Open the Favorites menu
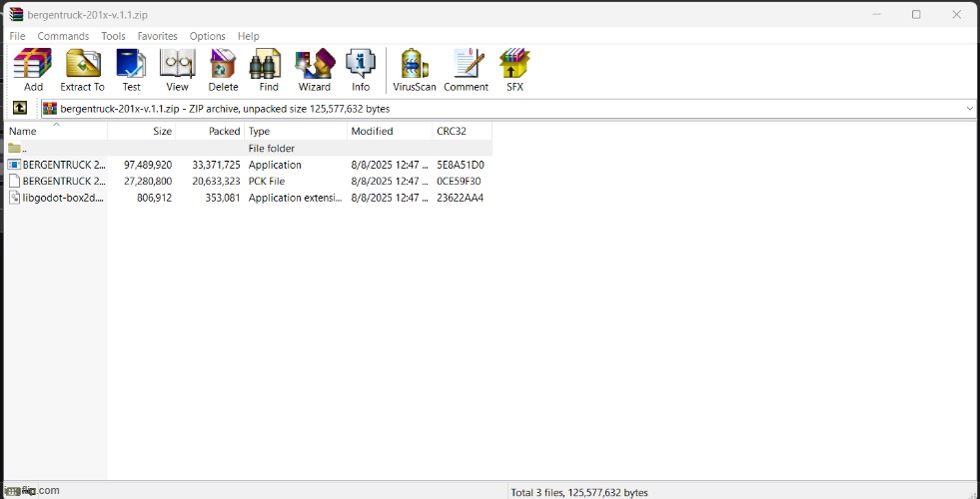The height and width of the screenshot is (499, 980). tap(158, 36)
